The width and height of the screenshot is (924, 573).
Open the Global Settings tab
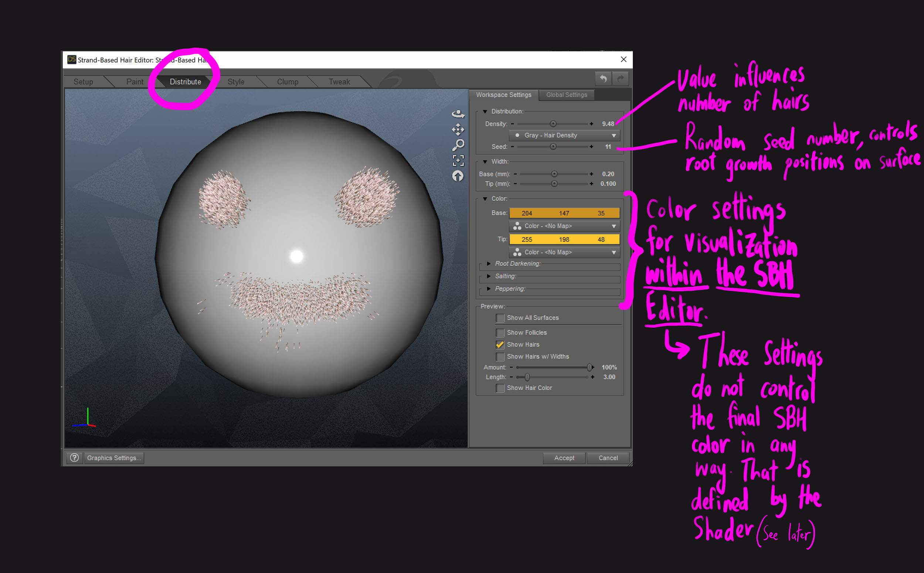coord(567,95)
